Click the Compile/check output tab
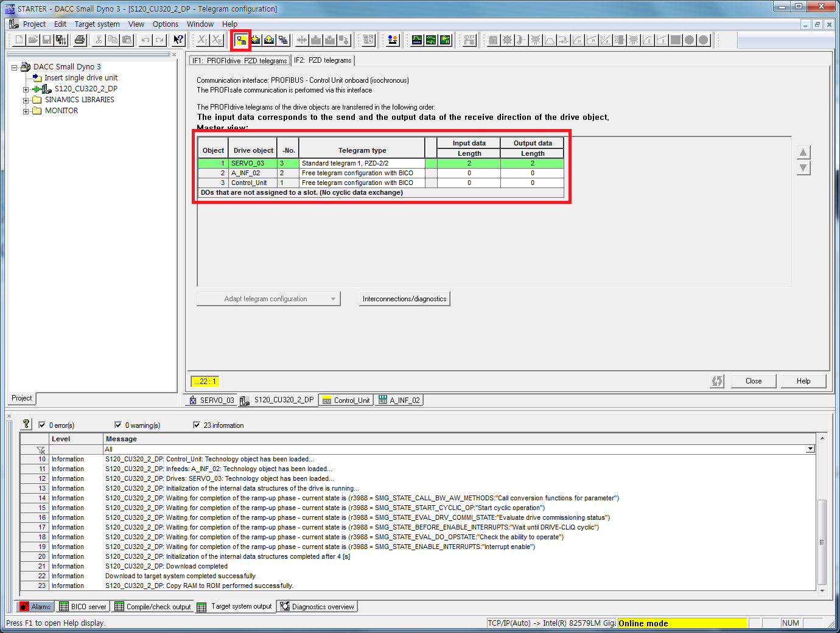840x633 pixels. tap(153, 606)
